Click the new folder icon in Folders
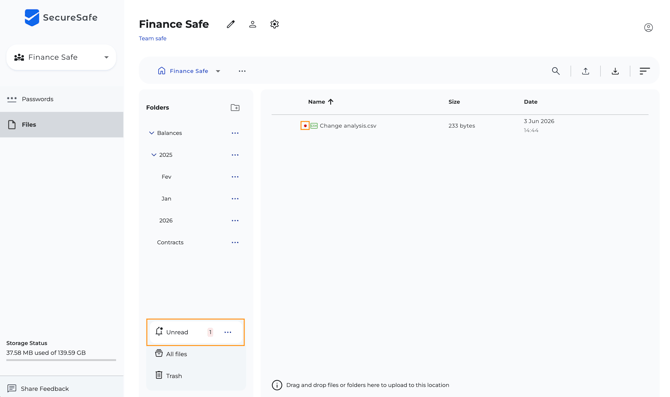This screenshot has width=670, height=397. (235, 107)
